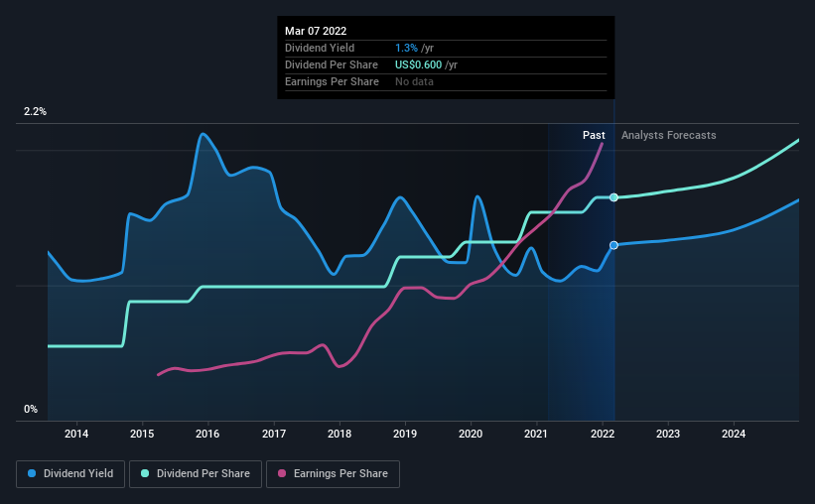The height and width of the screenshot is (504, 815).
Task: Click the 'Past' region label
Action: (x=594, y=135)
